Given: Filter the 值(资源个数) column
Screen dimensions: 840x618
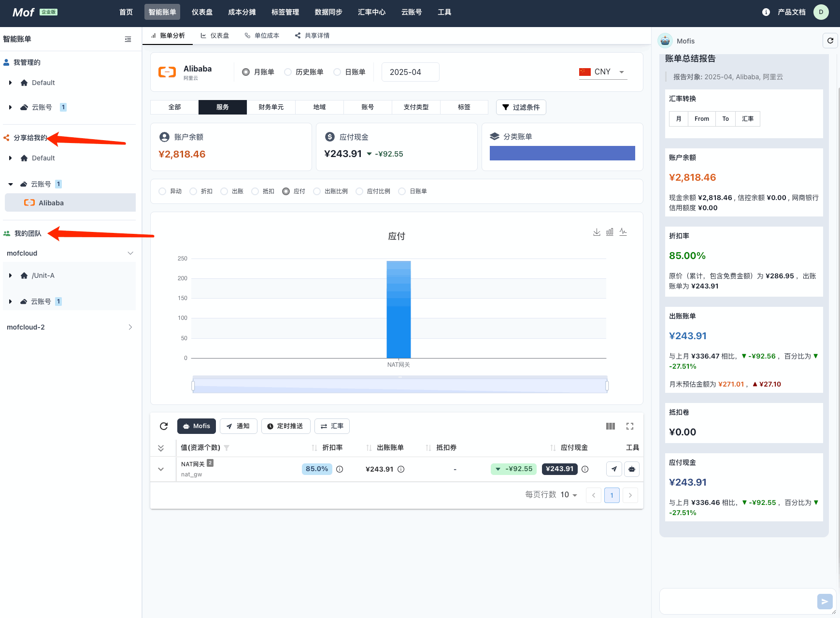Looking at the screenshot, I should (227, 448).
